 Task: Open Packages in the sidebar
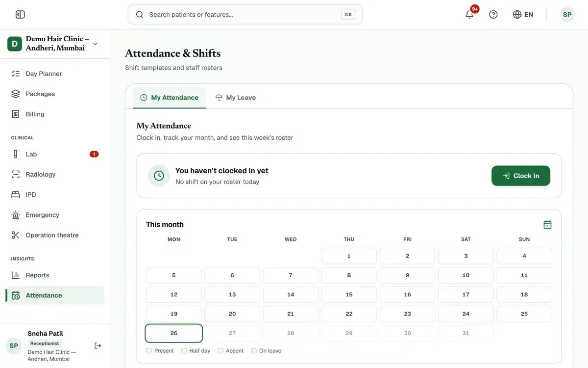pyautogui.click(x=55, y=94)
